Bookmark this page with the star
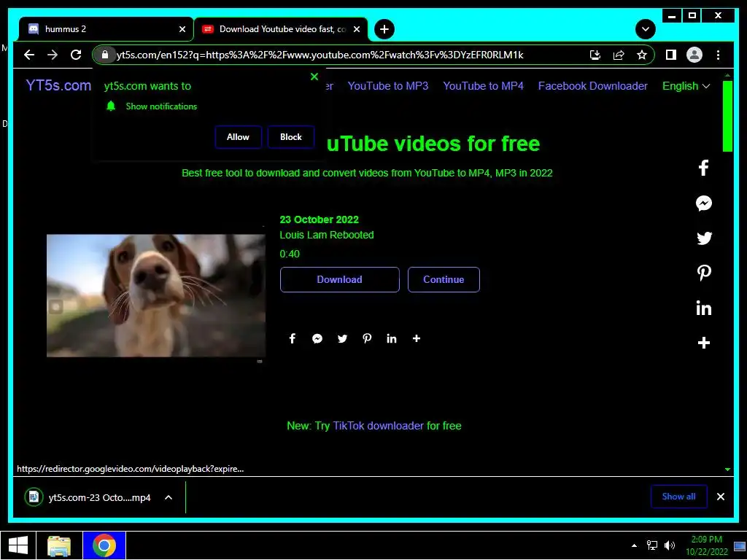 click(642, 55)
